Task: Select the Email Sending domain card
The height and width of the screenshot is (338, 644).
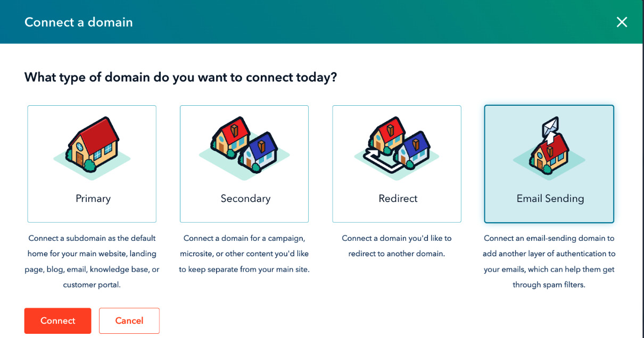Action: [x=549, y=164]
